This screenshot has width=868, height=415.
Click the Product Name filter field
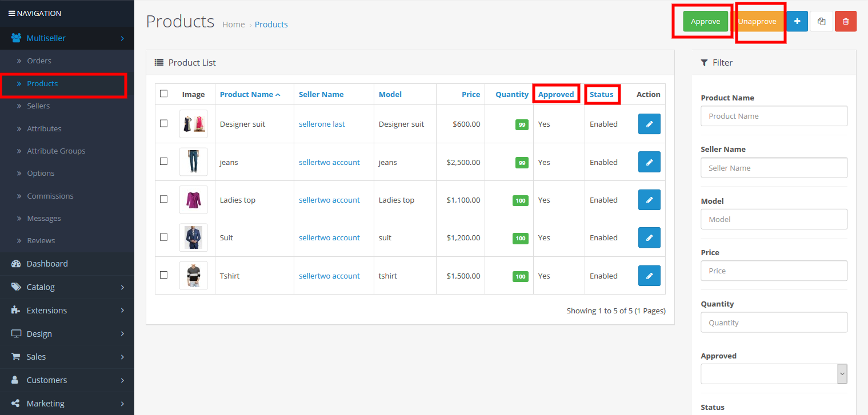(774, 116)
